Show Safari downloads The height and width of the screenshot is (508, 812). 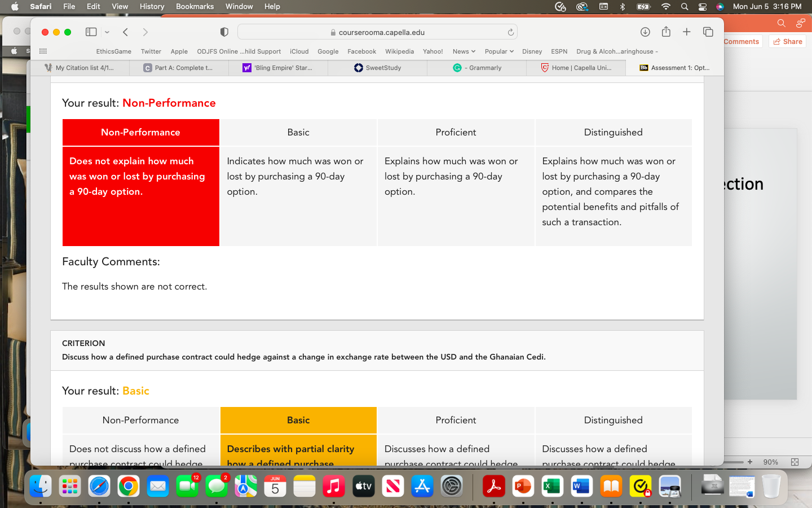click(645, 32)
